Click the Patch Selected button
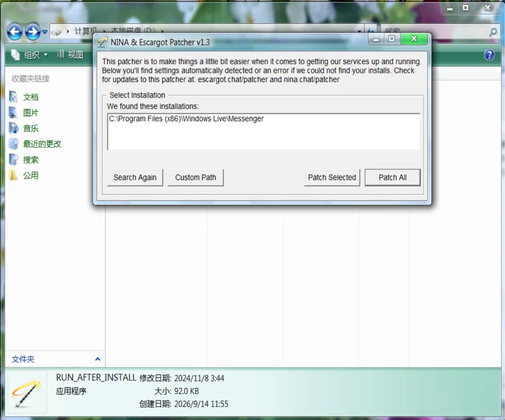 point(332,177)
